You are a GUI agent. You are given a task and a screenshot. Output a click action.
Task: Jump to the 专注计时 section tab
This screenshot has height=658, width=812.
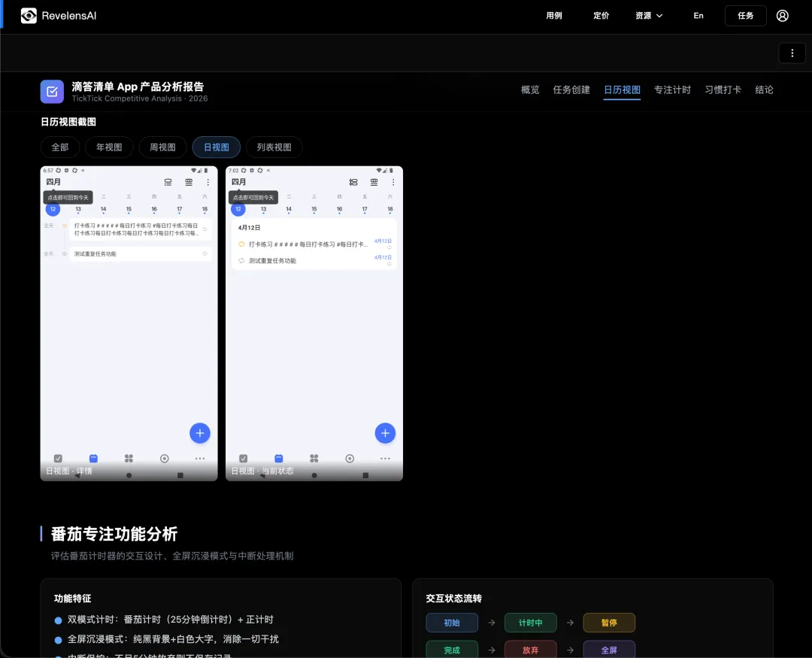pyautogui.click(x=672, y=89)
